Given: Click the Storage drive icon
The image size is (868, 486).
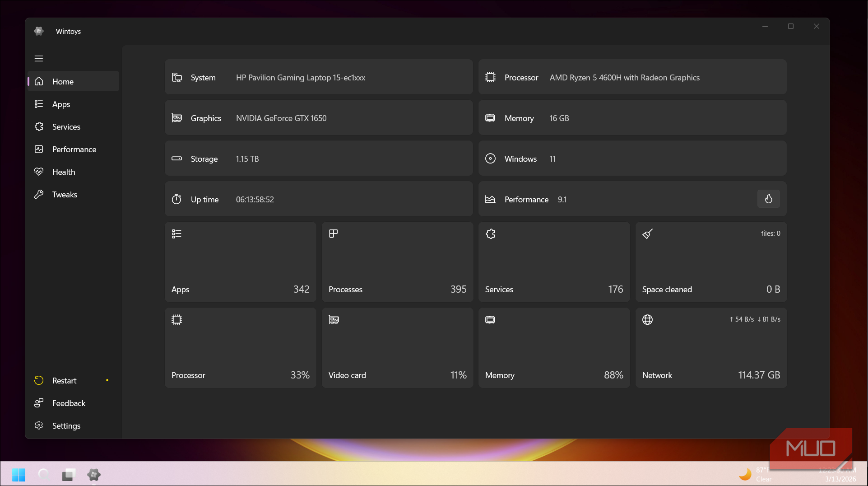Looking at the screenshot, I should tap(177, 159).
